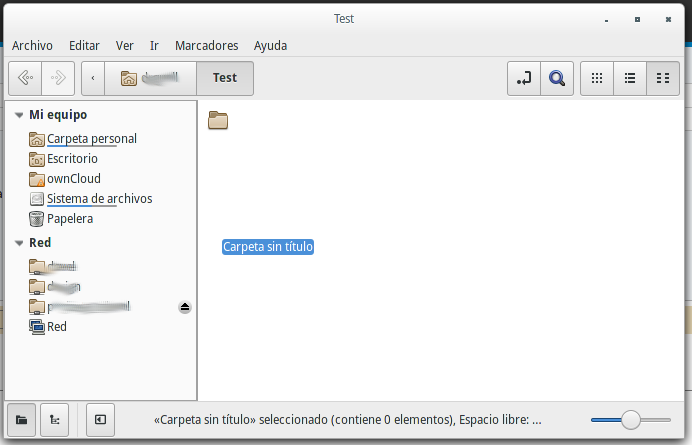This screenshot has width=692, height=445.
Task: Switch to compact view
Action: click(662, 78)
